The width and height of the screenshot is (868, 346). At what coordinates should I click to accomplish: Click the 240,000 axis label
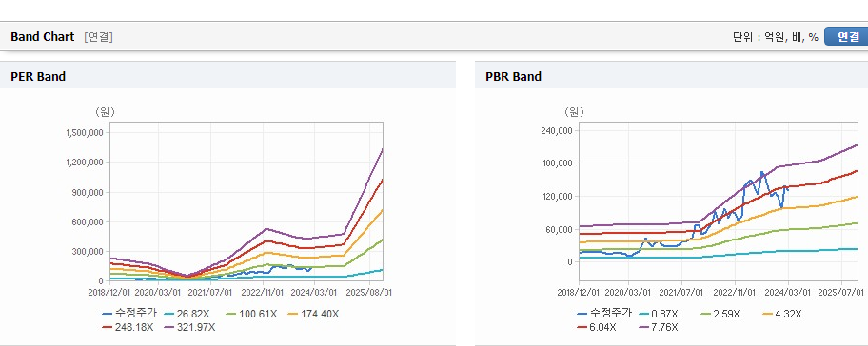[558, 131]
